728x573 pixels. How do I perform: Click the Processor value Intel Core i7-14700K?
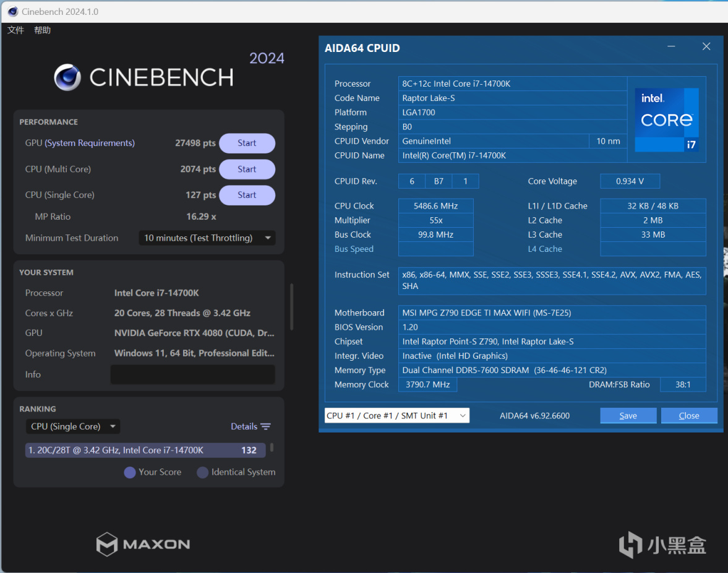click(x=156, y=293)
